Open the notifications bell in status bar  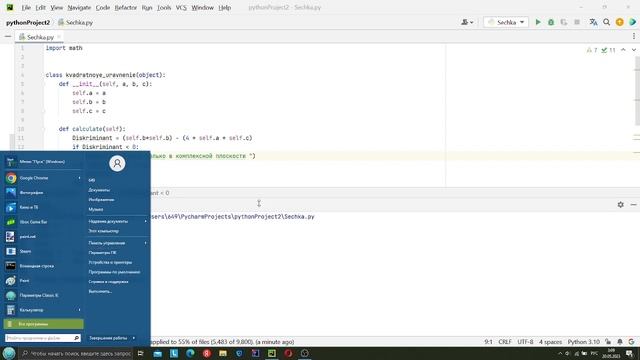[620, 342]
